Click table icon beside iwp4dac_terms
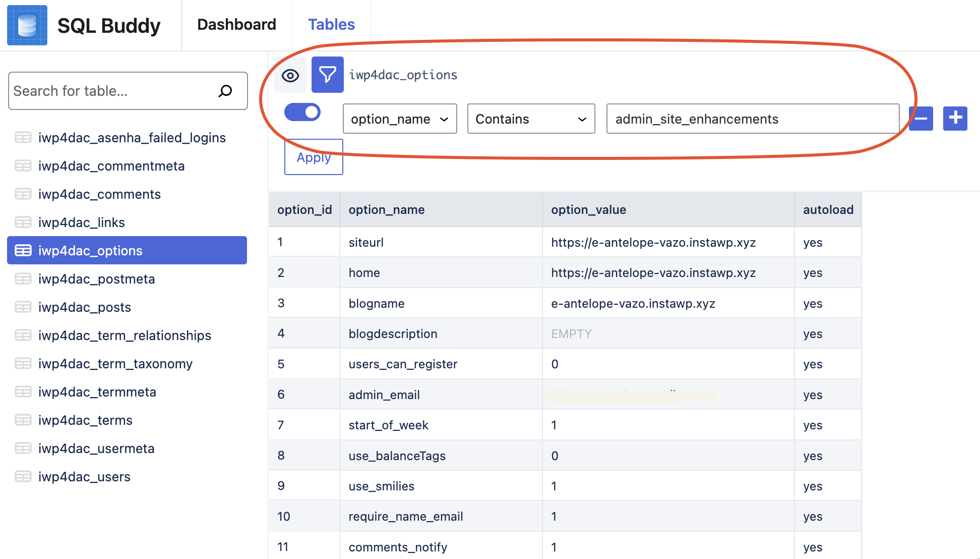Viewport: 980px width, 559px height. click(x=23, y=420)
